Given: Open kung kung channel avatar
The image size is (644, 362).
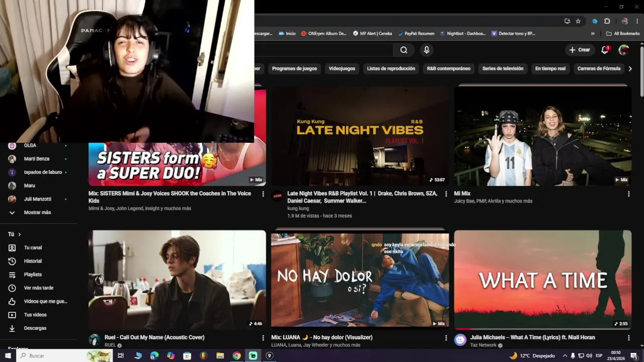Looking at the screenshot, I should coord(277,196).
